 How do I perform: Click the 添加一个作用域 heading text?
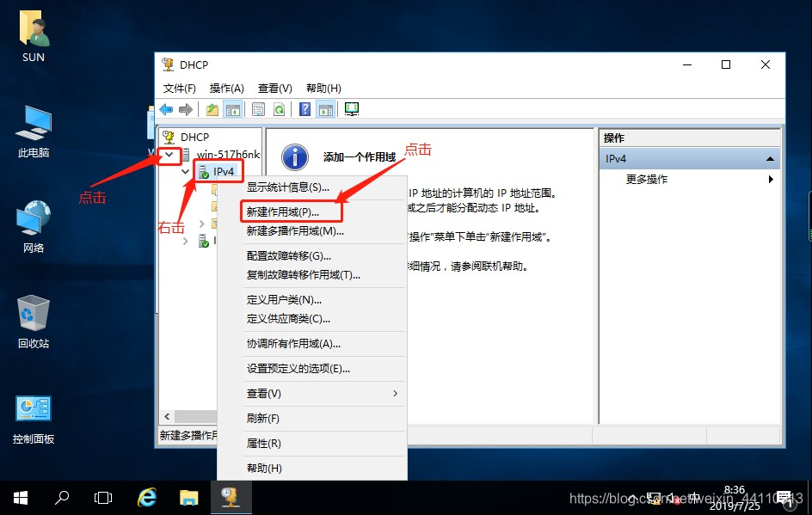click(x=360, y=157)
